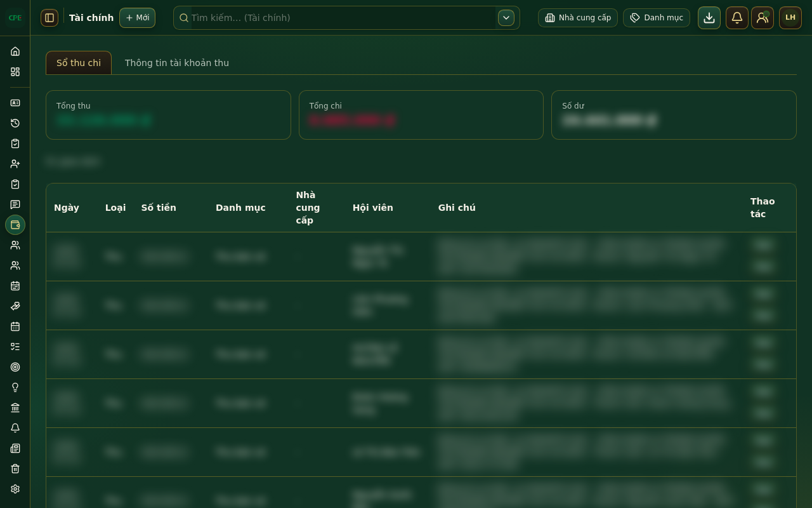The width and height of the screenshot is (812, 508).
Task: Open the trash icon in sidebar
Action: pos(15,469)
